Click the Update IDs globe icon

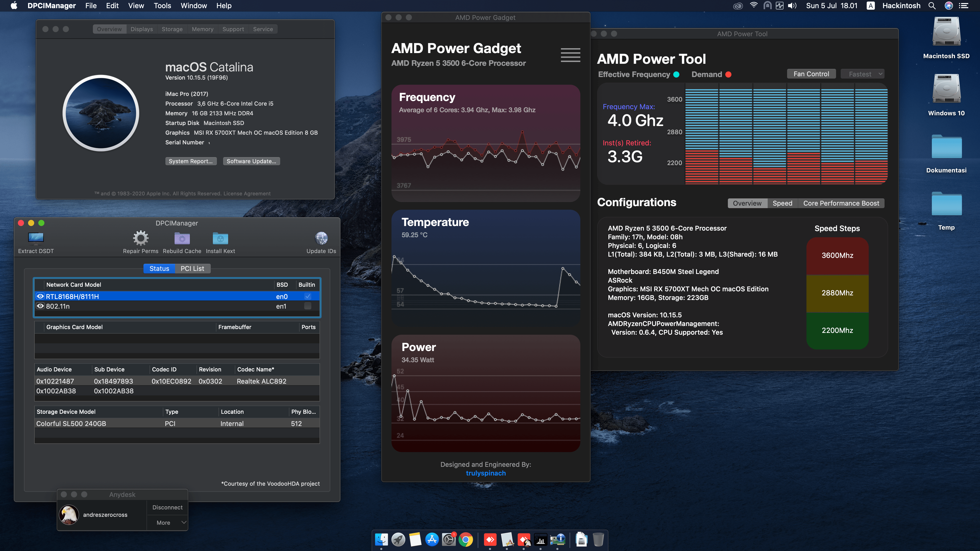click(x=321, y=239)
